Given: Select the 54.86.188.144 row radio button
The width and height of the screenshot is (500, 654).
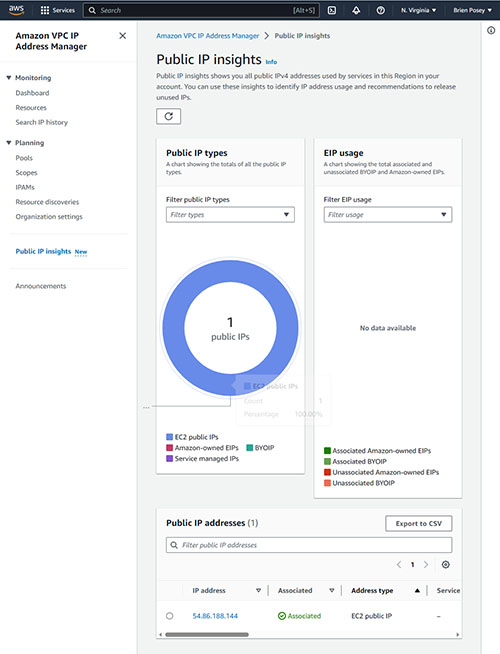Looking at the screenshot, I should (169, 616).
